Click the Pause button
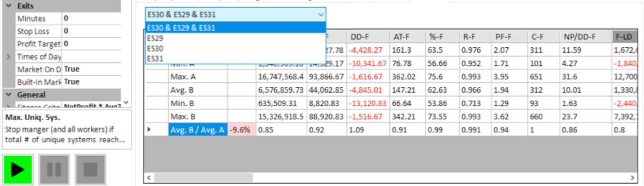Image resolution: width=644 pixels, height=186 pixels. [x=54, y=170]
